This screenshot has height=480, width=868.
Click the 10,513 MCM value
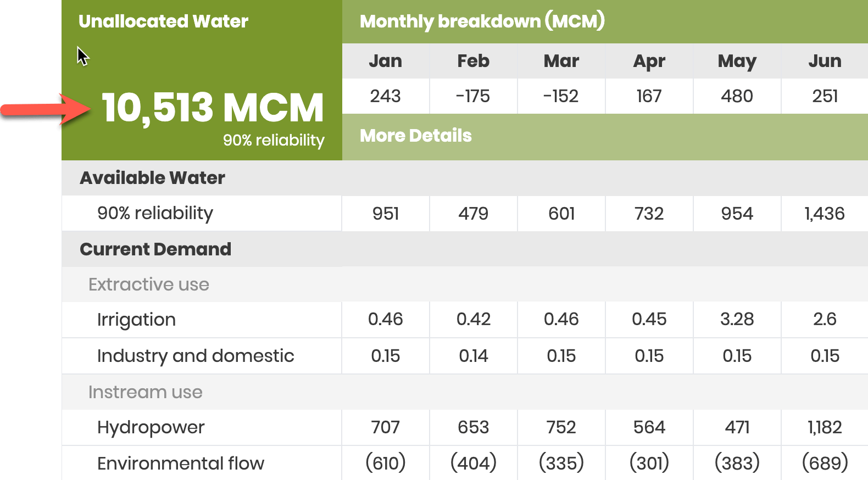point(212,108)
